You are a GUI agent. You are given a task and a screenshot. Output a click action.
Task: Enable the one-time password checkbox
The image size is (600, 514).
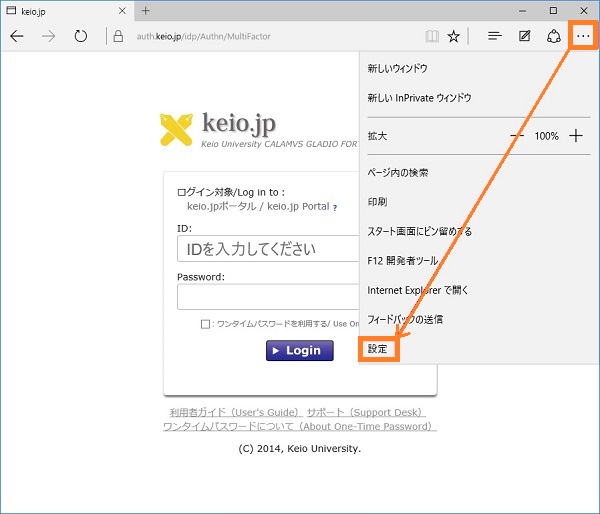205,324
